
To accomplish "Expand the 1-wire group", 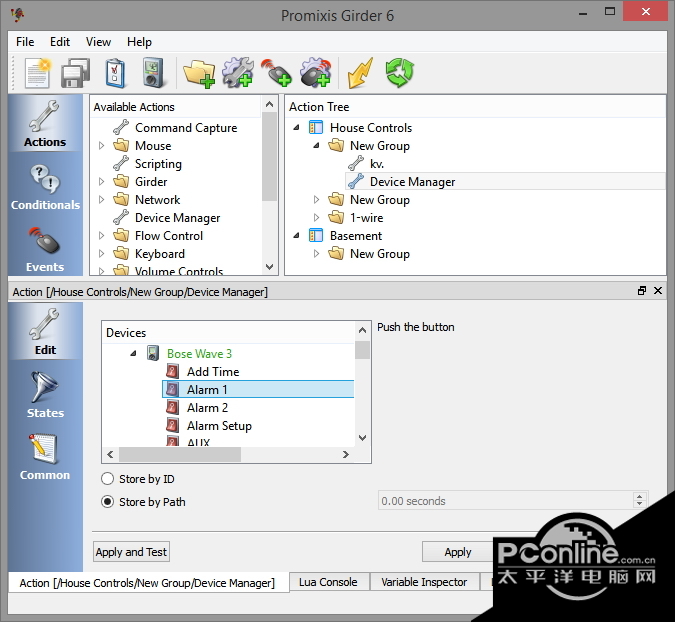I will pyautogui.click(x=316, y=218).
